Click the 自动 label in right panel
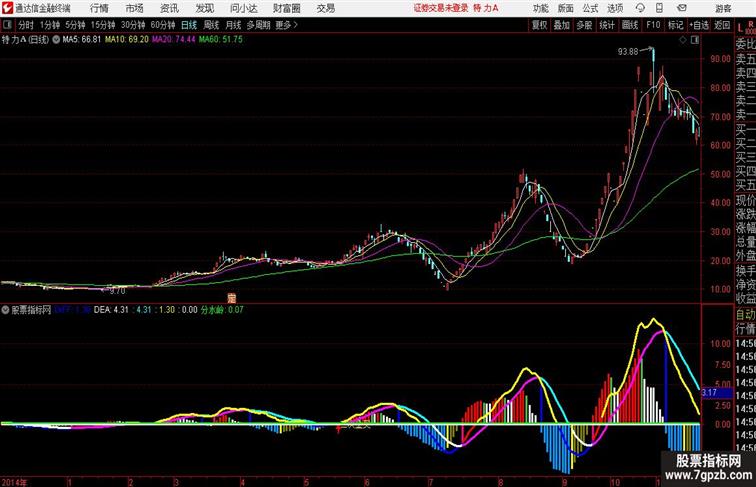This screenshot has height=487, width=756. (745, 314)
